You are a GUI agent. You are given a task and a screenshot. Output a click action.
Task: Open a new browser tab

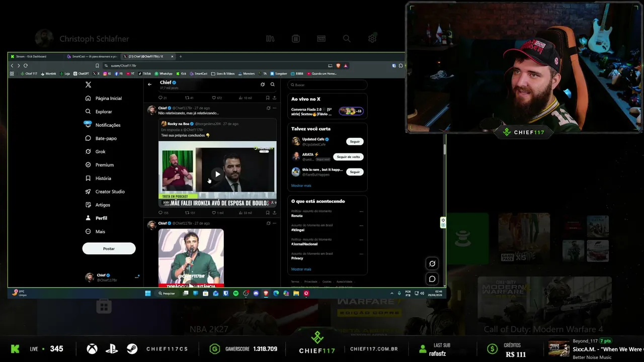coord(181,56)
